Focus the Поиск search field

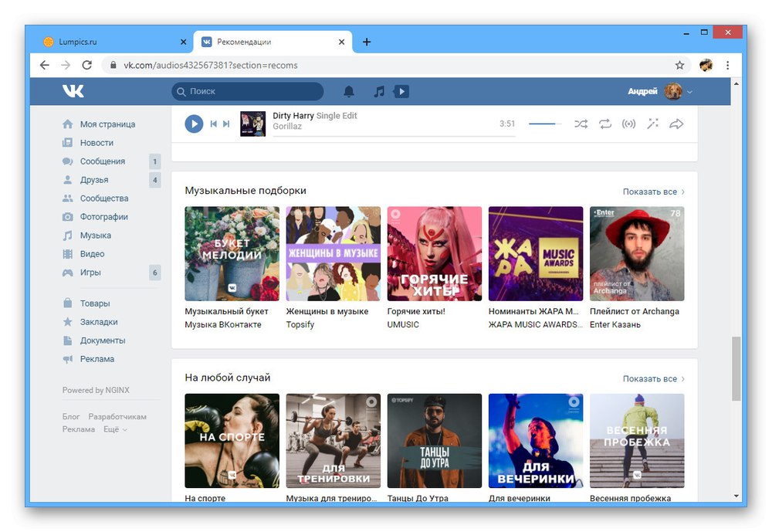point(248,91)
